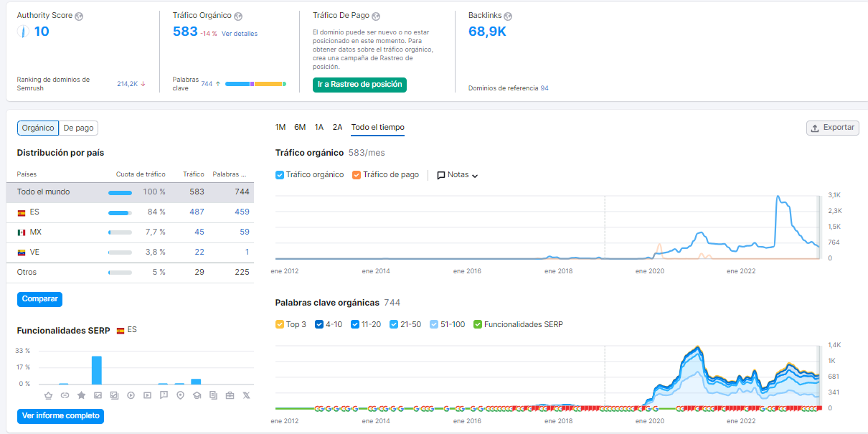This screenshot has height=434, width=868.
Task: Click the Tráfico De Pago globe icon
Action: tap(376, 16)
